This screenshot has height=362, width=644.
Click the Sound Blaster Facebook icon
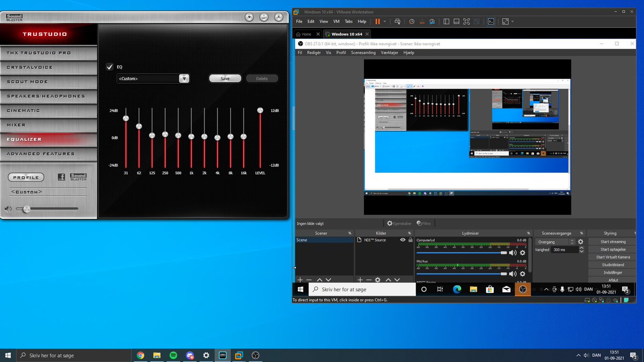[61, 177]
